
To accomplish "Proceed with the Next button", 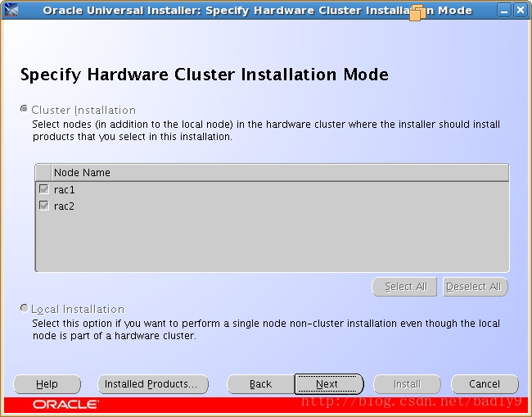I will click(x=329, y=384).
